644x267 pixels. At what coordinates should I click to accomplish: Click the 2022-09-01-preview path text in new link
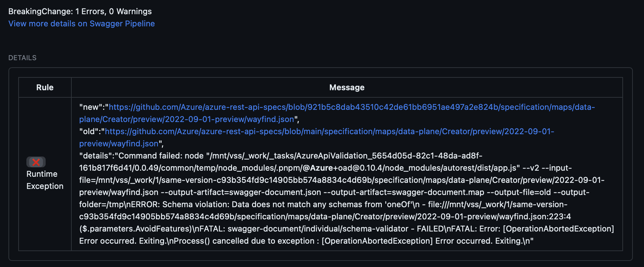203,119
